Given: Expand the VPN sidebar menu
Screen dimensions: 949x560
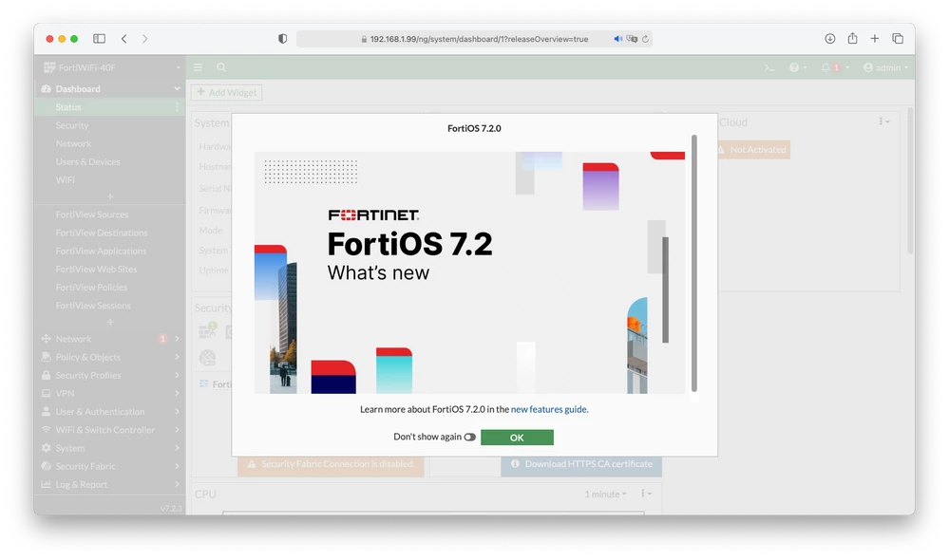Looking at the screenshot, I should click(110, 393).
